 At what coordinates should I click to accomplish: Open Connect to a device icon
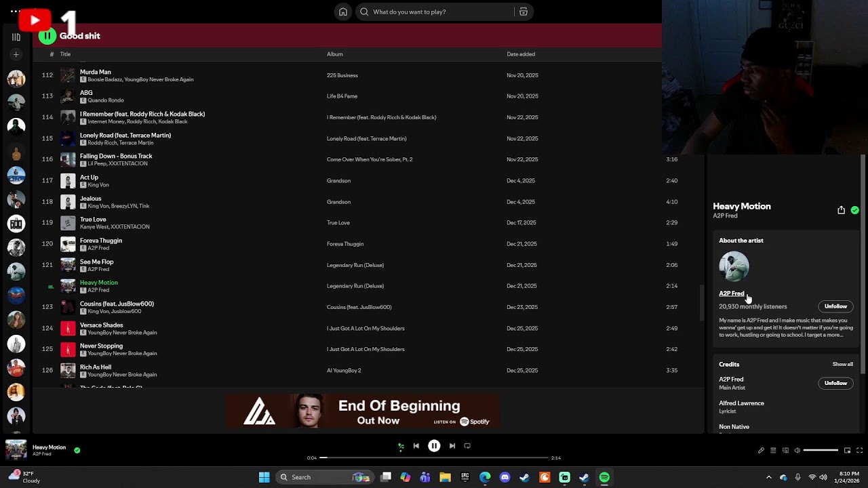[785, 450]
